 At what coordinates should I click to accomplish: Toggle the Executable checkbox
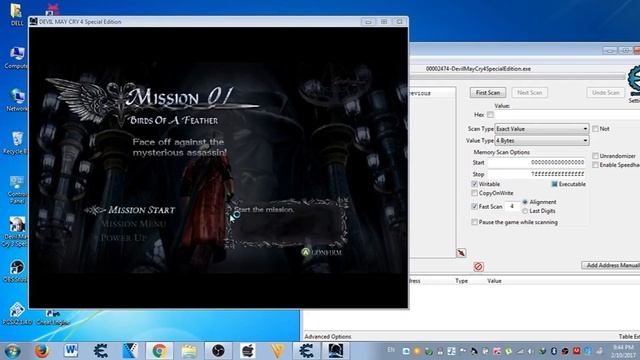tap(554, 184)
